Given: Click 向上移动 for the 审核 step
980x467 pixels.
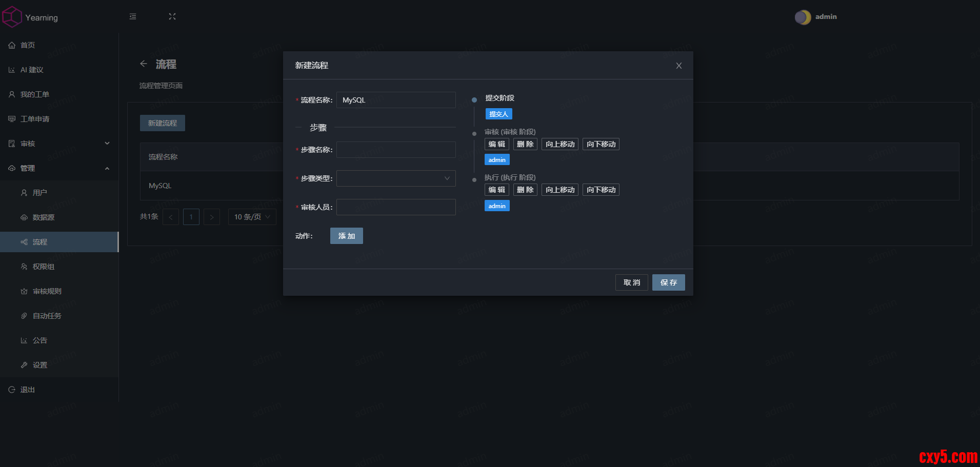Looking at the screenshot, I should pos(560,144).
